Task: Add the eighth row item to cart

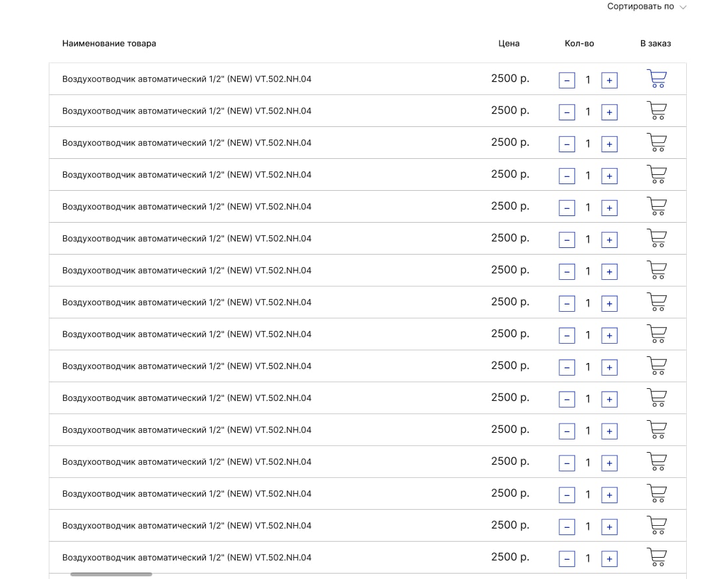Action: tap(657, 302)
